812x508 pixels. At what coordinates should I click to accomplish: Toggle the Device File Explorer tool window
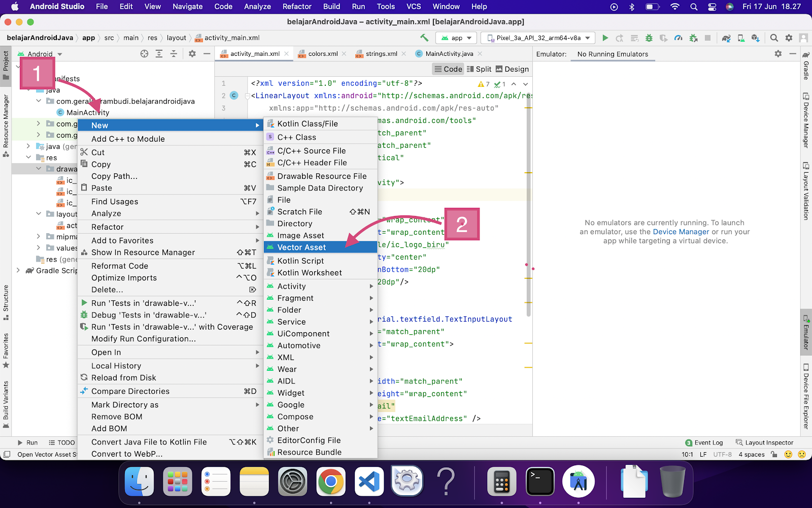point(806,396)
